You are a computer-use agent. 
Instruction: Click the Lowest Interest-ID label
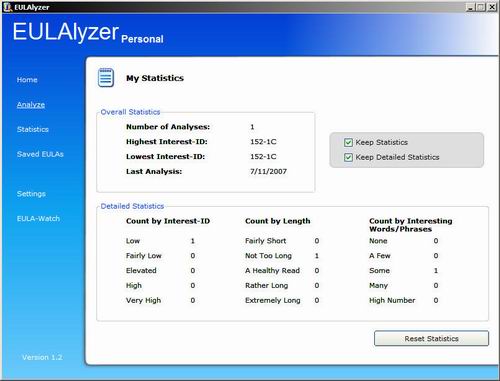[165, 156]
